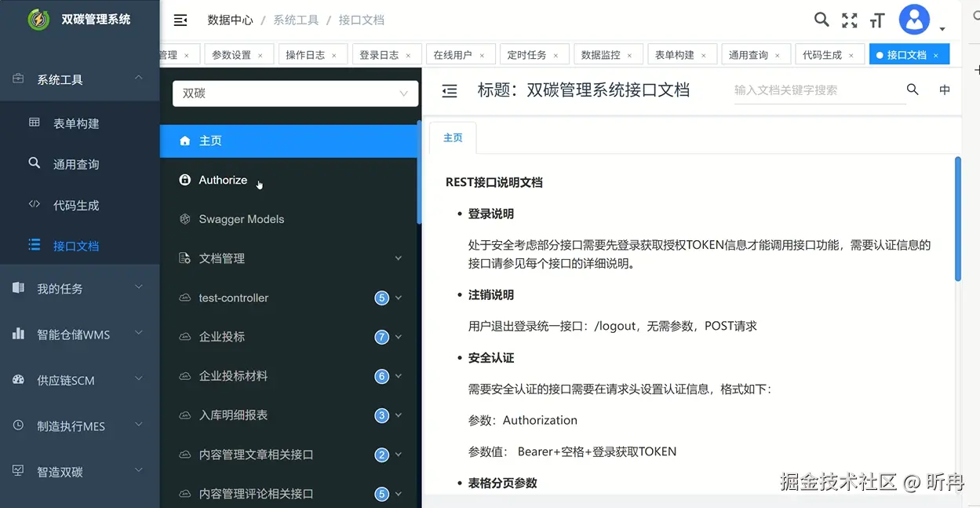The height and width of the screenshot is (508, 980).
Task: Switch language with the 中 button
Action: (x=945, y=90)
